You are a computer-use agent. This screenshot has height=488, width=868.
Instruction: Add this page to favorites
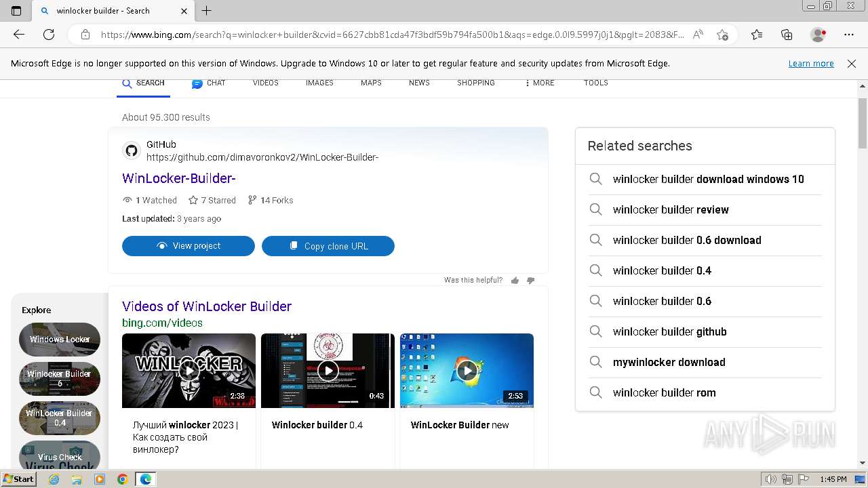point(722,35)
